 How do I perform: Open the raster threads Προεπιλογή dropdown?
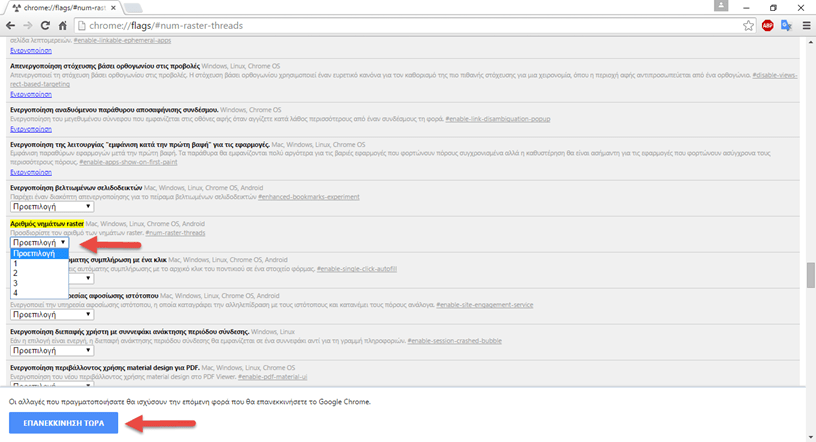pos(40,243)
